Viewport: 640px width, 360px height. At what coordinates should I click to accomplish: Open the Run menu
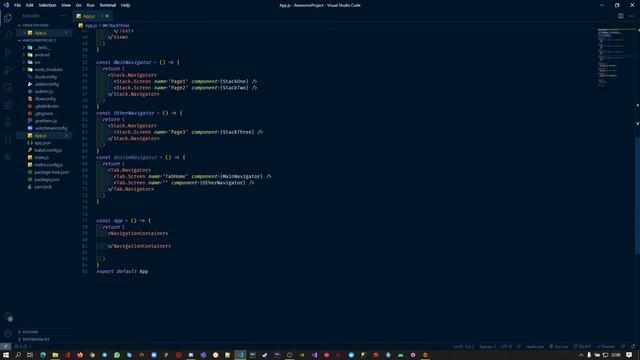coord(90,5)
